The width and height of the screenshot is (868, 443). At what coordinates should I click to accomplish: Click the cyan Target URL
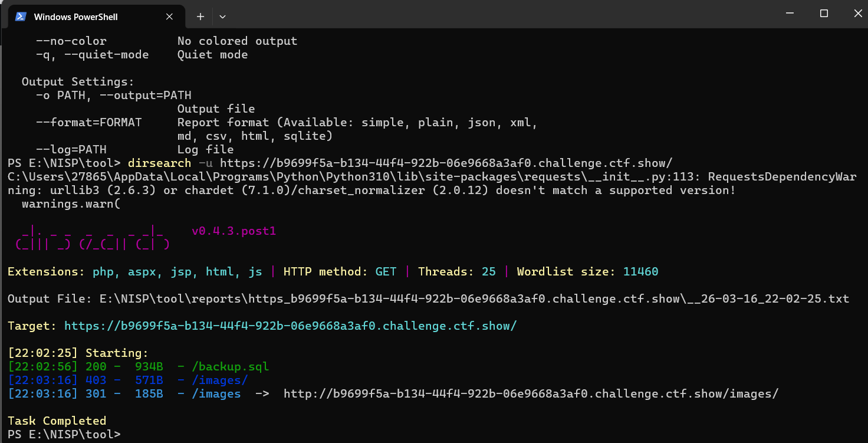click(x=290, y=326)
